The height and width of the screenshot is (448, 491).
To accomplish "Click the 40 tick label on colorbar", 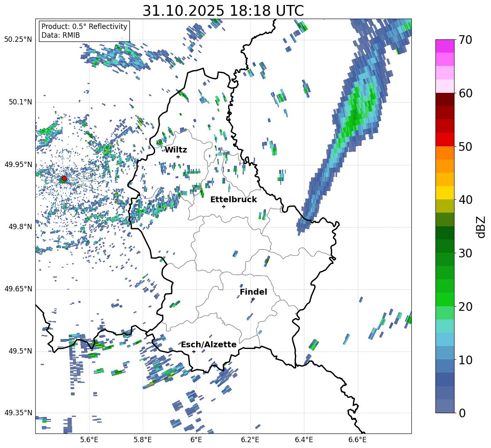I will click(x=465, y=200).
